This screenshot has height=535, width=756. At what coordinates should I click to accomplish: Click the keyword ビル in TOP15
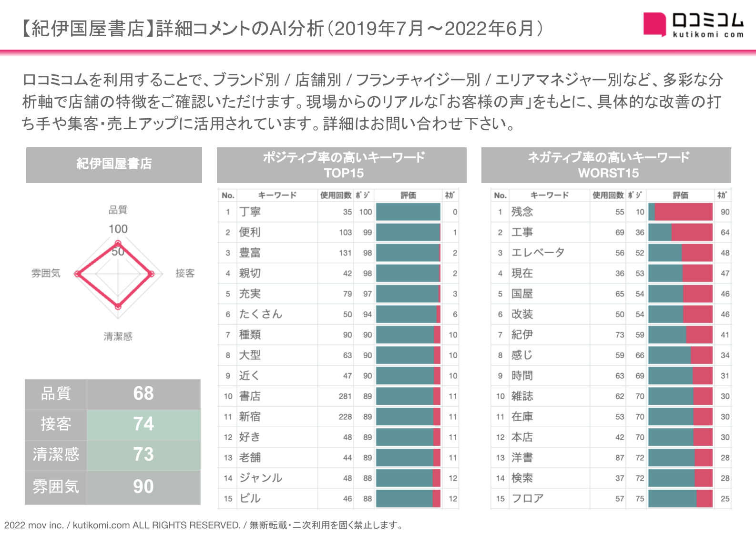pyautogui.click(x=250, y=499)
